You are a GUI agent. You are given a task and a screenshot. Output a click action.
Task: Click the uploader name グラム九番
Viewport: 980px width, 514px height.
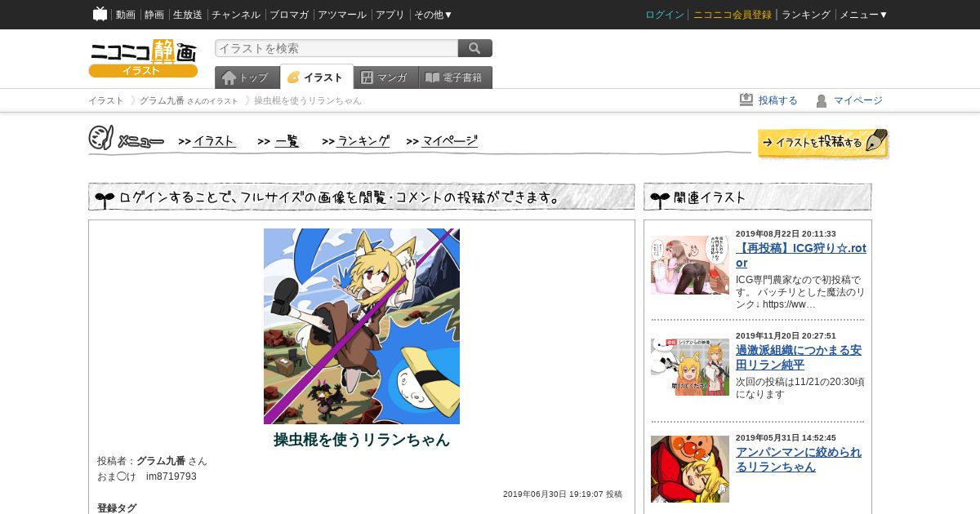(x=161, y=461)
